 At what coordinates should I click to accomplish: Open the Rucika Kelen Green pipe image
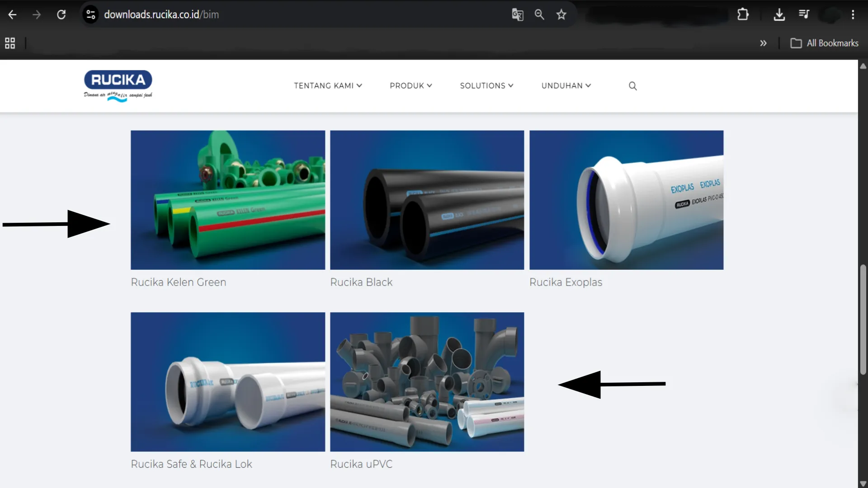(x=228, y=200)
